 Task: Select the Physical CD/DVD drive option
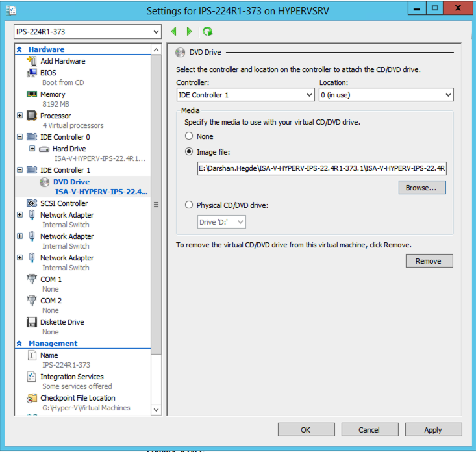189,205
